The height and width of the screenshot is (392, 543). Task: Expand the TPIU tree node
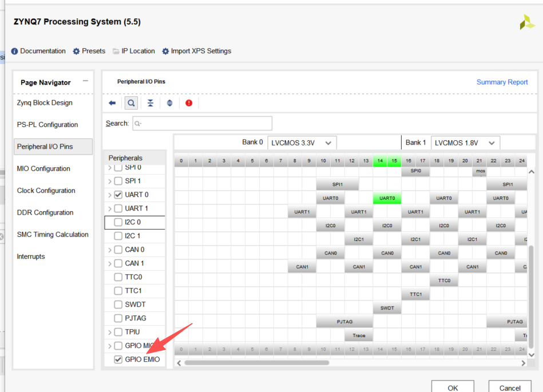tap(110, 332)
